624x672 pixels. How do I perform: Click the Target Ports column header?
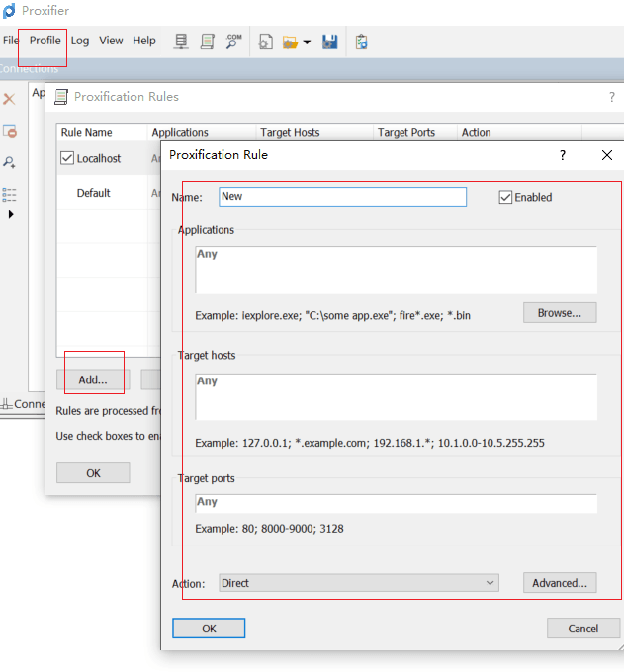pyautogui.click(x=414, y=132)
